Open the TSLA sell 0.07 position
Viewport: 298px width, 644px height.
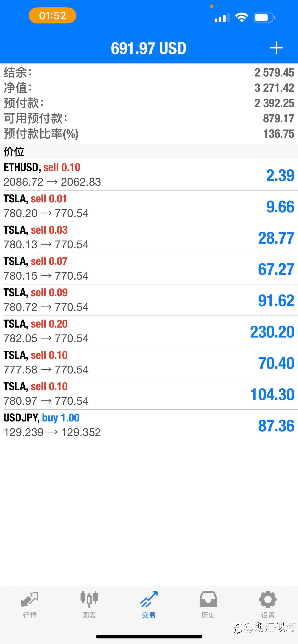[149, 269]
